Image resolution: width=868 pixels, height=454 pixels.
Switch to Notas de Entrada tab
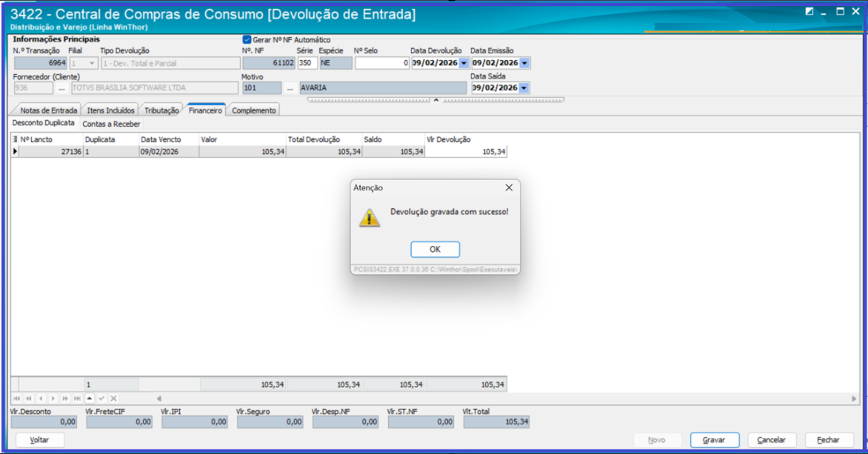coord(48,110)
